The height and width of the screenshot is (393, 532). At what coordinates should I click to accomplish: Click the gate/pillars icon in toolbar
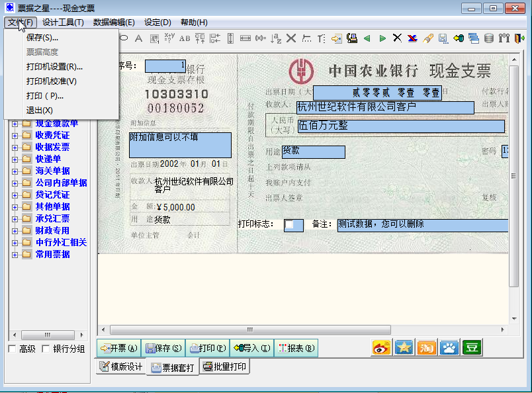(x=504, y=38)
